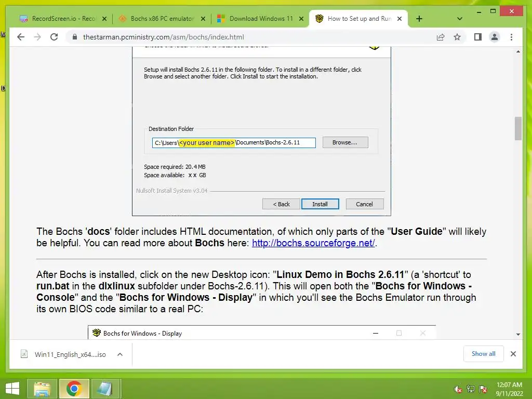Reload the current page
532x399 pixels.
point(54,37)
